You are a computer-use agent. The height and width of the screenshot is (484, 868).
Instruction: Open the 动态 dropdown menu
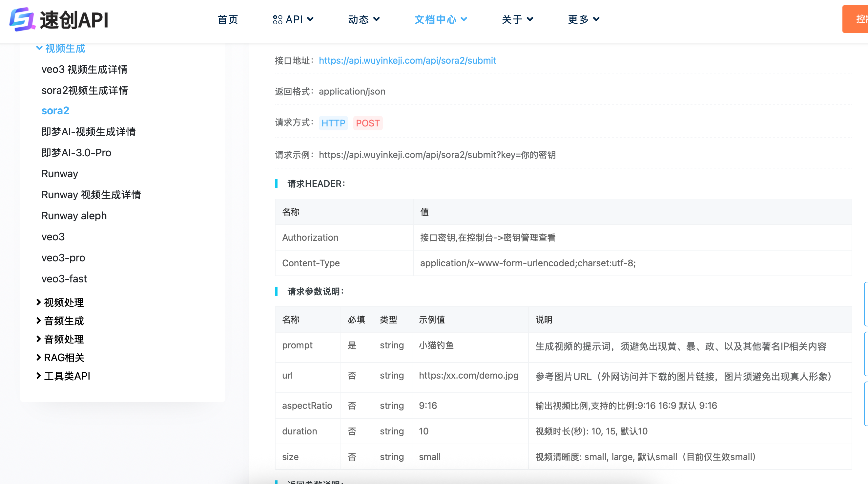(364, 19)
